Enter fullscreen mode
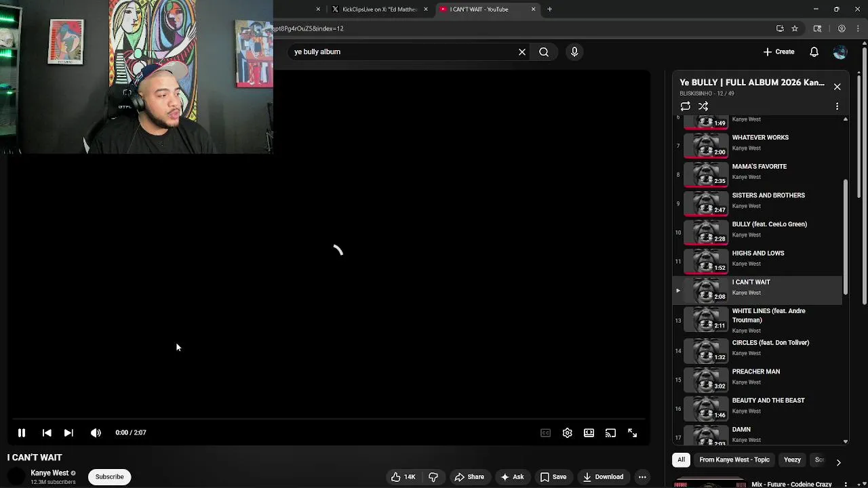The width and height of the screenshot is (868, 488). pos(632,432)
